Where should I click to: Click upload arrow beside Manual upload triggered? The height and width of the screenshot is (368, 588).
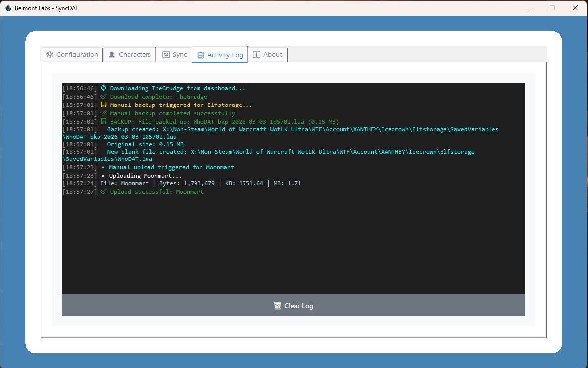point(103,167)
